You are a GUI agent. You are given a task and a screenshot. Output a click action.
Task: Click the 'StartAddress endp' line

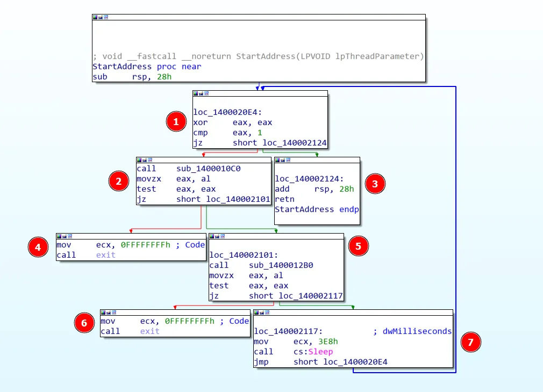pyautogui.click(x=317, y=209)
